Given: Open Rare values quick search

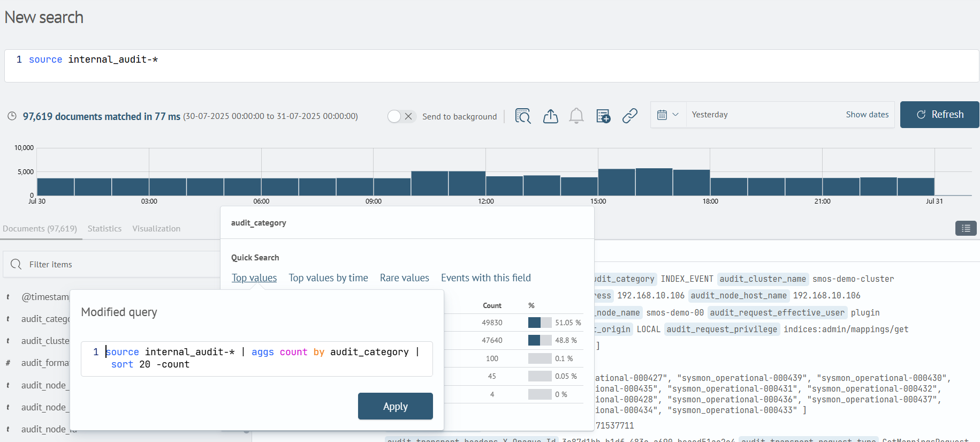Looking at the screenshot, I should [x=405, y=278].
